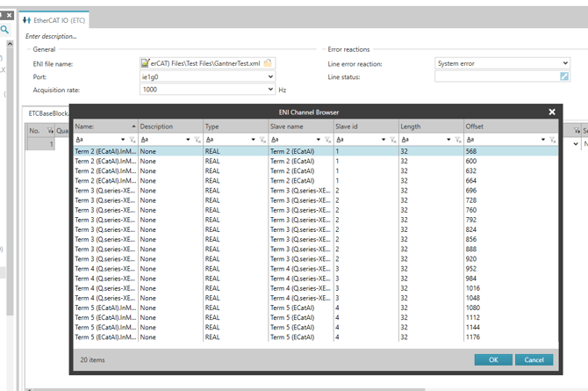Sort by the Name column header

pos(105,127)
